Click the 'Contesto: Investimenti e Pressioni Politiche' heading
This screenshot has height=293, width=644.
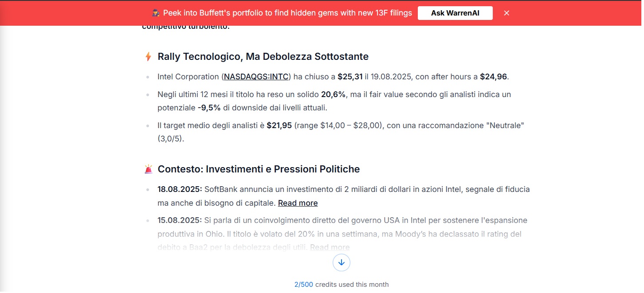coord(259,169)
